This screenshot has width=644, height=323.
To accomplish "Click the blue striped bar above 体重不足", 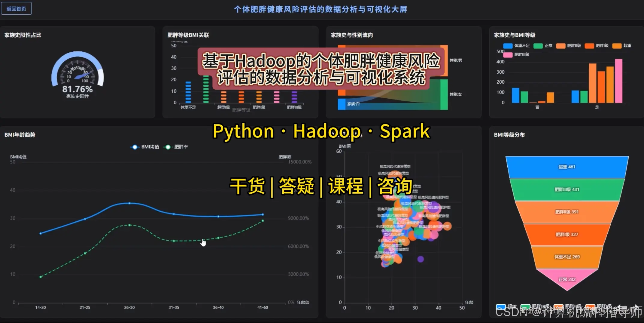I will tap(188, 92).
